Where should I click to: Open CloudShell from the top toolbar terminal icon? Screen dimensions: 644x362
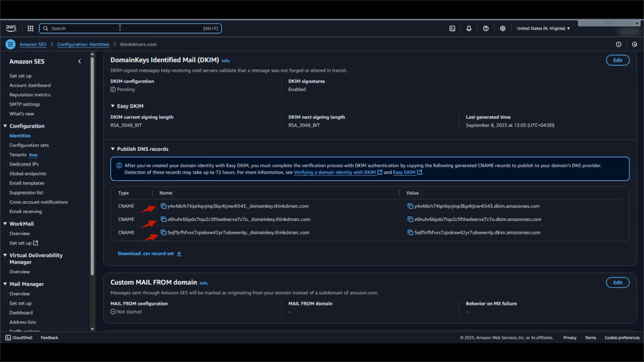coord(452,28)
